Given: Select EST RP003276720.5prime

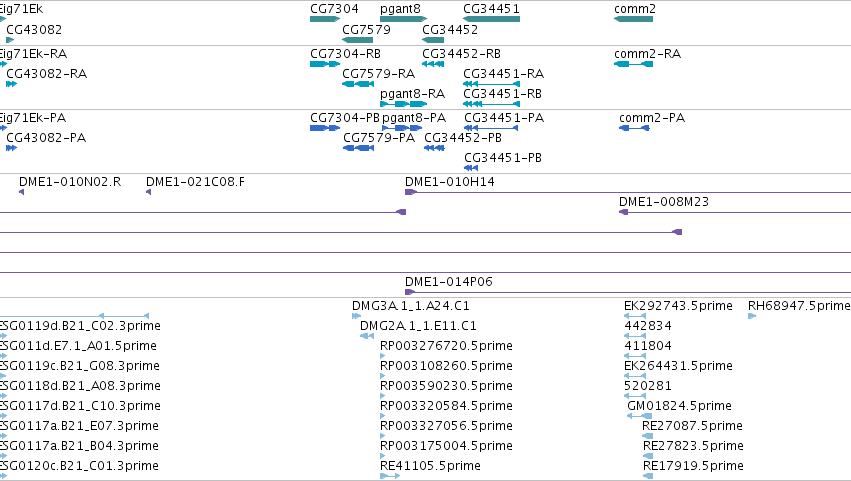Looking at the screenshot, I should pos(446,346).
